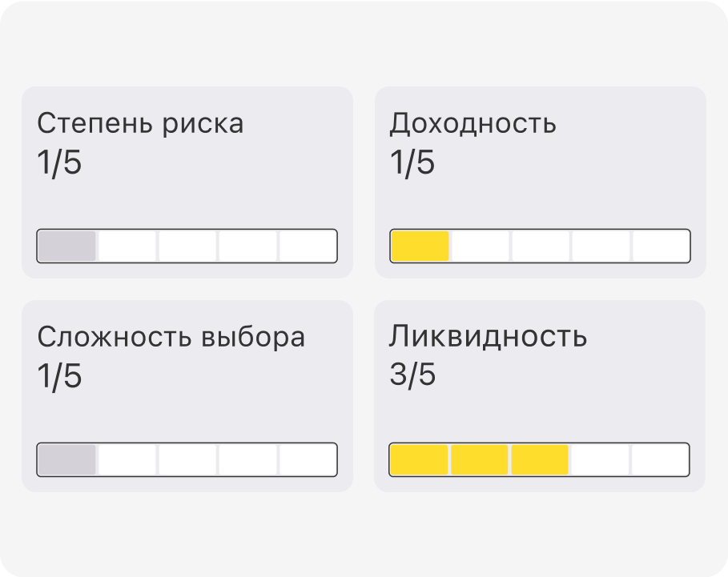Viewport: 728px width, 577px height.
Task: Click the 1/5 score under Сложность выбора
Action: point(59,376)
